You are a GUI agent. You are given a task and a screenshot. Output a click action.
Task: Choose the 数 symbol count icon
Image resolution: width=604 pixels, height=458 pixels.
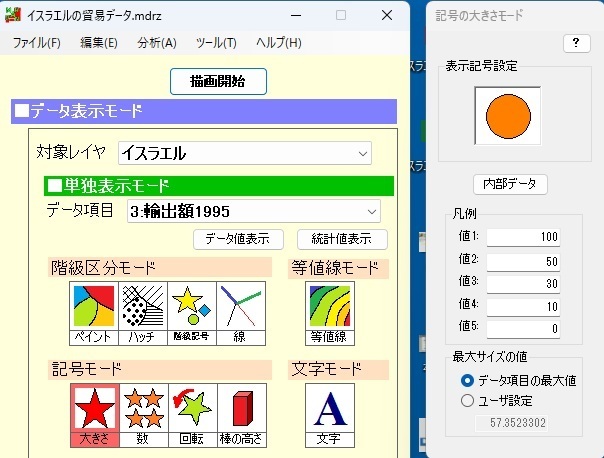pos(143,415)
